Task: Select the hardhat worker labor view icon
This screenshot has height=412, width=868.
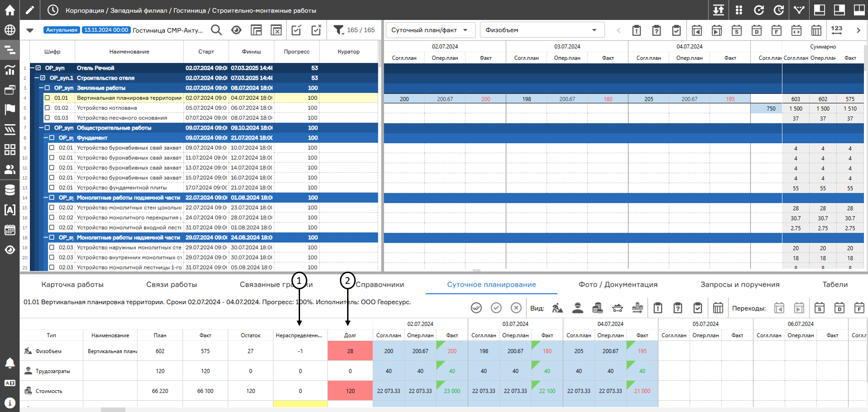Action: tap(577, 308)
